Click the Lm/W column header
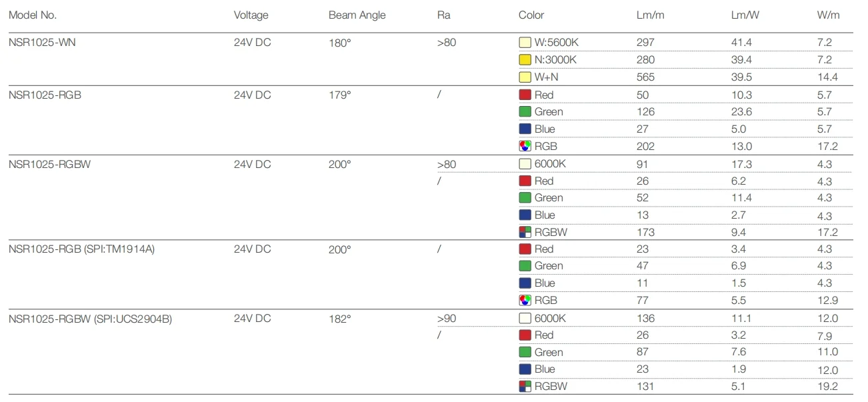This screenshot has width=868, height=402. 745,15
